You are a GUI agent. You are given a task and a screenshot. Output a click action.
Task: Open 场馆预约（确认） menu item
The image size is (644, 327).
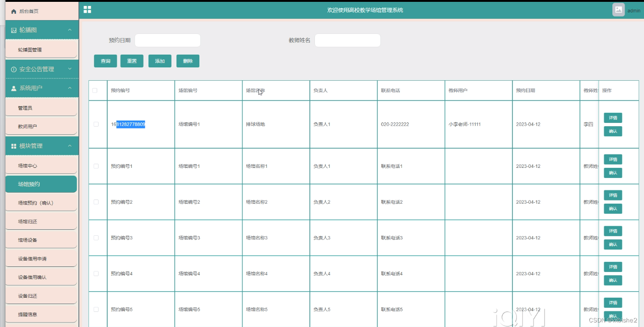41,203
